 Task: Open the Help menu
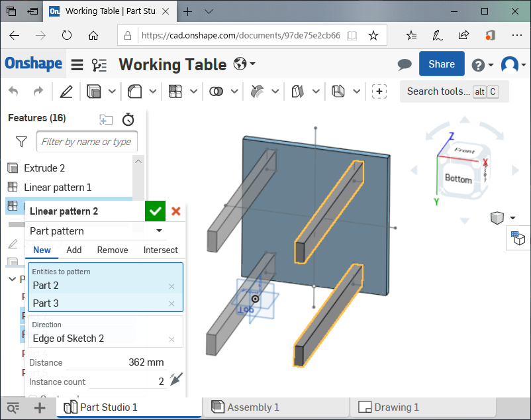(483, 65)
